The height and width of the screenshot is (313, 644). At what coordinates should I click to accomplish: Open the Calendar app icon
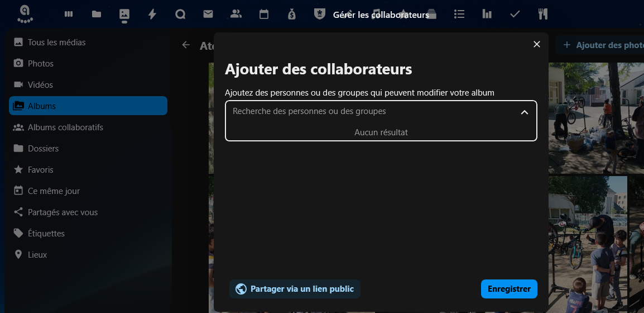pyautogui.click(x=264, y=15)
